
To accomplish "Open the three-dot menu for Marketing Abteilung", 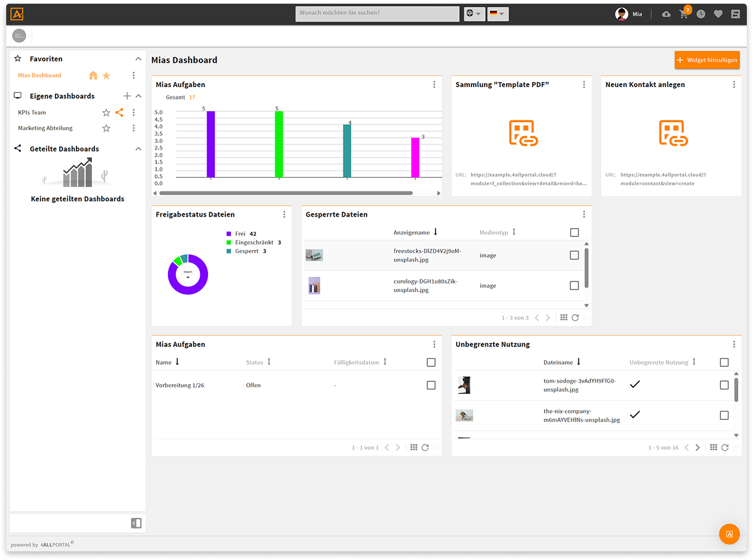I will pos(134,128).
